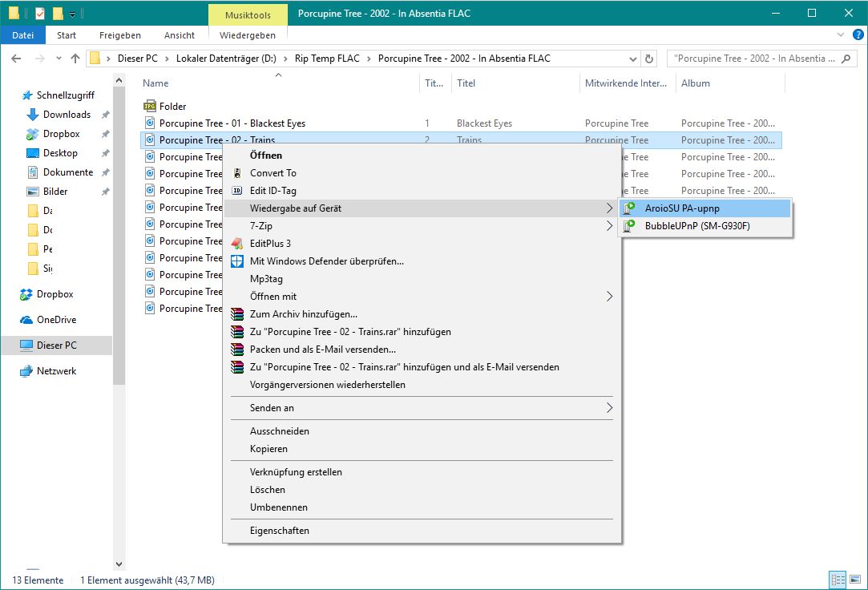
Task: Expand the Wiedergabe auf Gerät submenu arrow
Action: (x=609, y=208)
